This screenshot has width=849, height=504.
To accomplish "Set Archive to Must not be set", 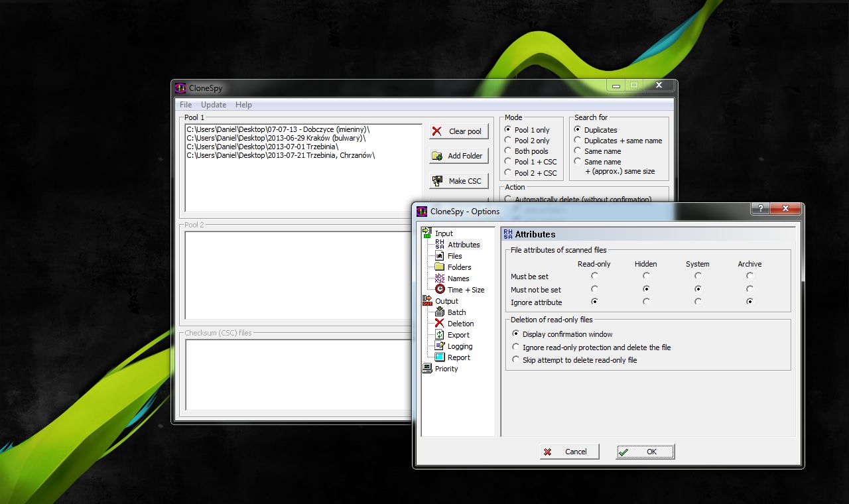I will click(x=750, y=288).
